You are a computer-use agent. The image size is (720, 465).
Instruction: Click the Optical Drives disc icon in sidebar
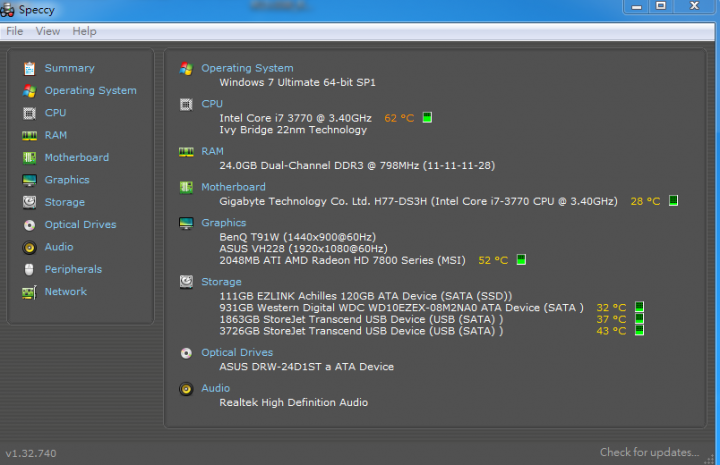[x=29, y=225]
